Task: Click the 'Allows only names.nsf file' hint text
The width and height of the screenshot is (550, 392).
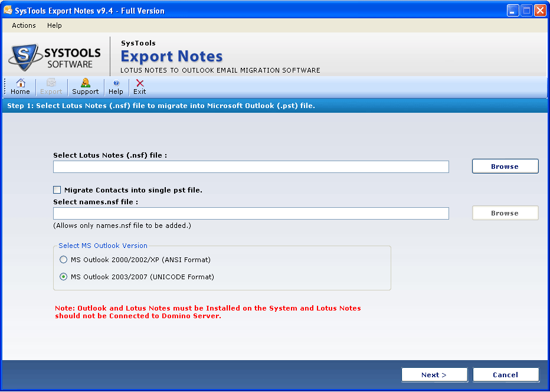Action: pyautogui.click(x=122, y=226)
